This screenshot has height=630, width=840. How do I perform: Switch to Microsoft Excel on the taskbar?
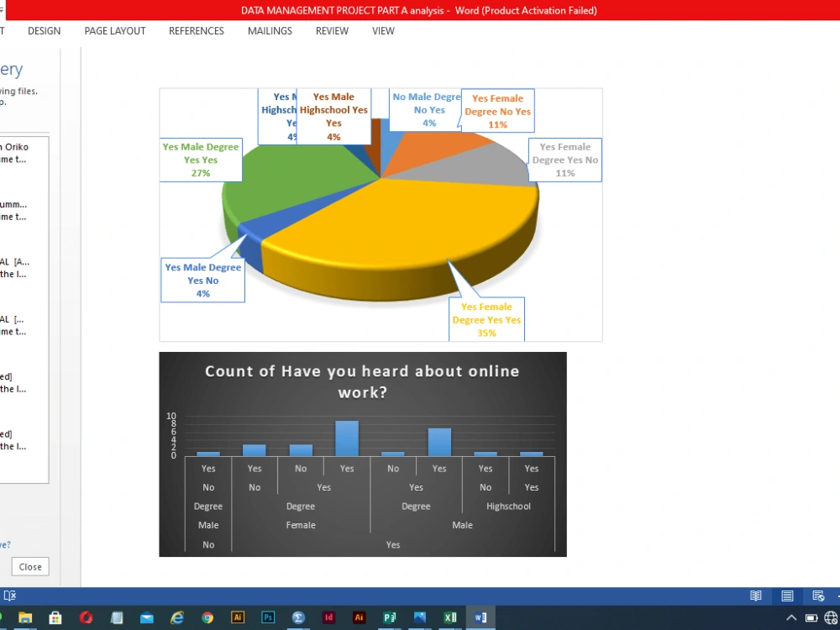(x=450, y=617)
